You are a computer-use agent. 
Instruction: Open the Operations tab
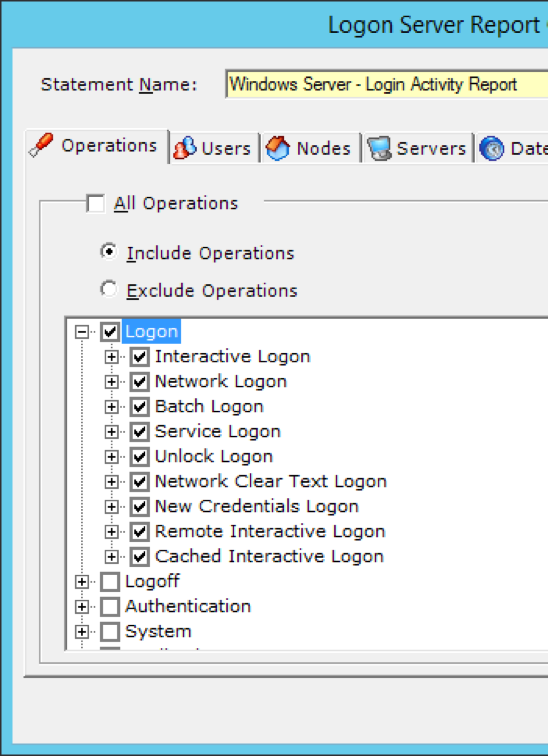[x=97, y=146]
